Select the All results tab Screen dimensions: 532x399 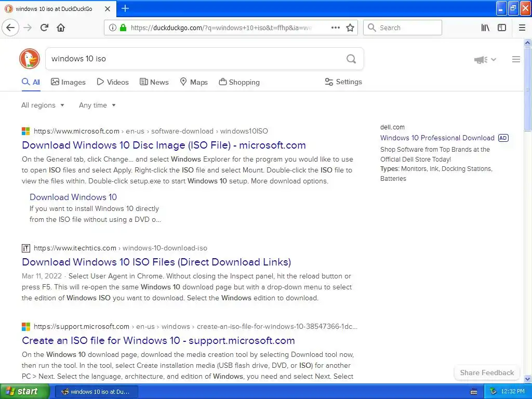click(x=31, y=82)
